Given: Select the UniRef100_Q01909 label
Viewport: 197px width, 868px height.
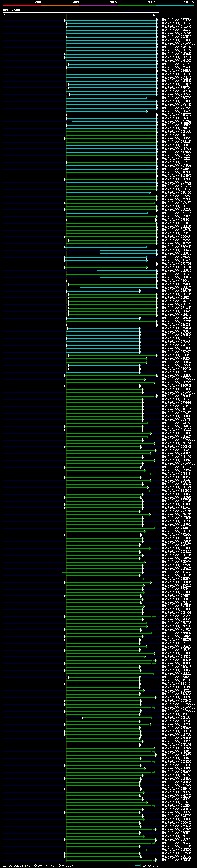Looking at the screenshot, I should click(x=176, y=108).
